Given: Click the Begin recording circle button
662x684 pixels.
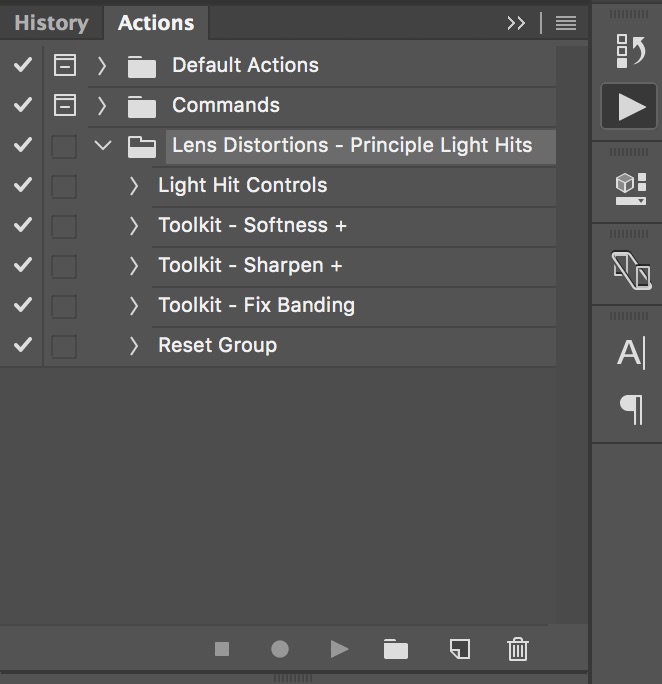Looking at the screenshot, I should (280, 649).
